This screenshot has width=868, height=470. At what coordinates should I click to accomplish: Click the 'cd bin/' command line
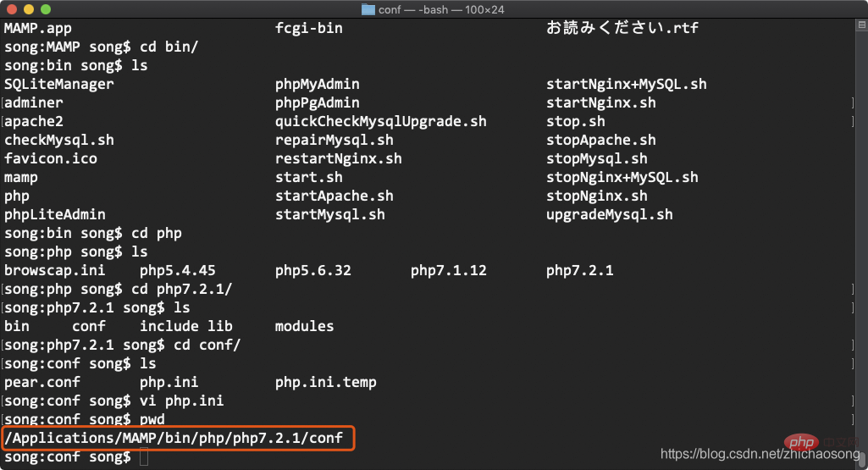[102, 47]
